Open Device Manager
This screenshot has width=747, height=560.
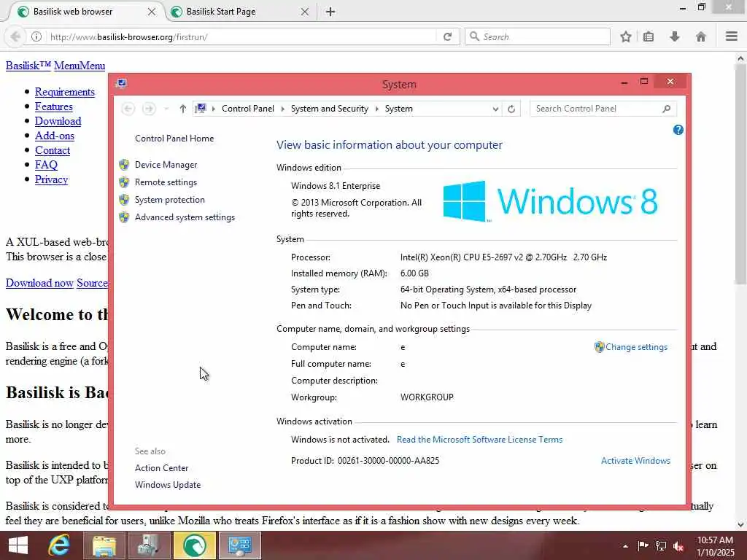coord(166,165)
